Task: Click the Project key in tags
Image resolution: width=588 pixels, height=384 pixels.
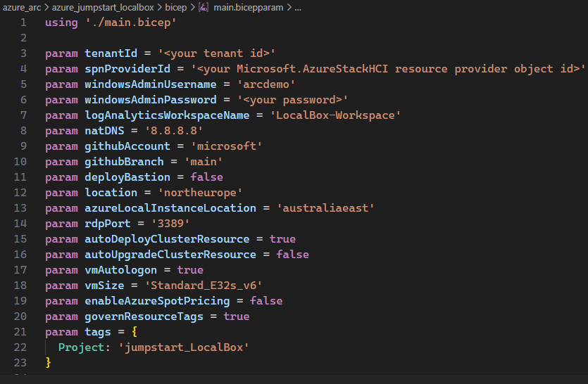Action: click(82, 347)
